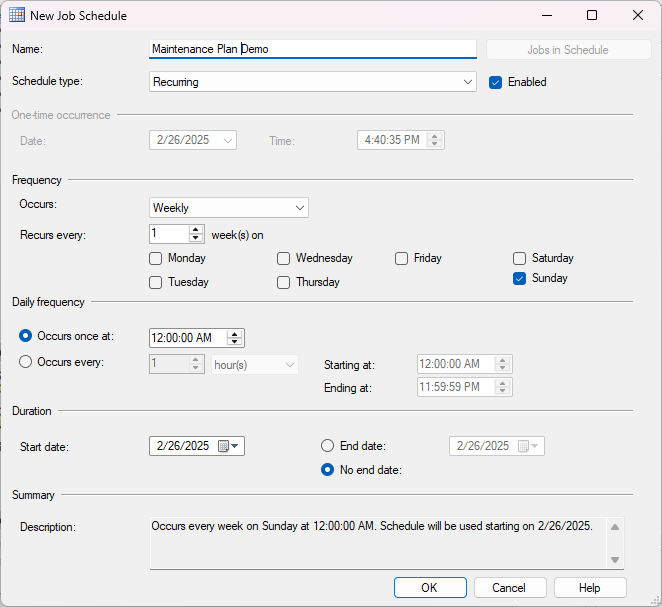
Task: Increase the One-time occurrence Time spinner
Action: [434, 136]
